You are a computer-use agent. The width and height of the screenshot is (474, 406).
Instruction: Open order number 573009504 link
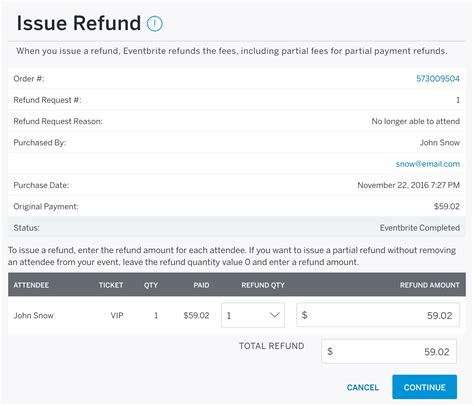[x=438, y=79]
